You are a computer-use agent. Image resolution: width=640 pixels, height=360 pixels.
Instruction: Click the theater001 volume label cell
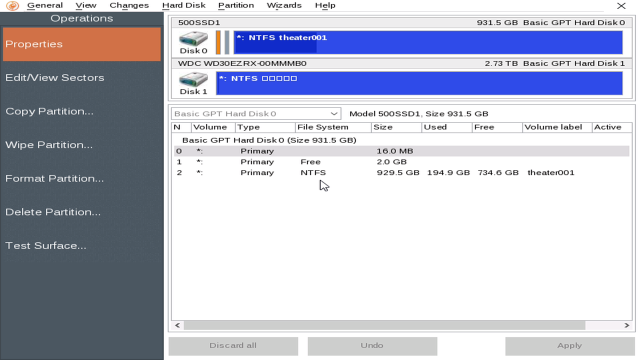point(551,173)
